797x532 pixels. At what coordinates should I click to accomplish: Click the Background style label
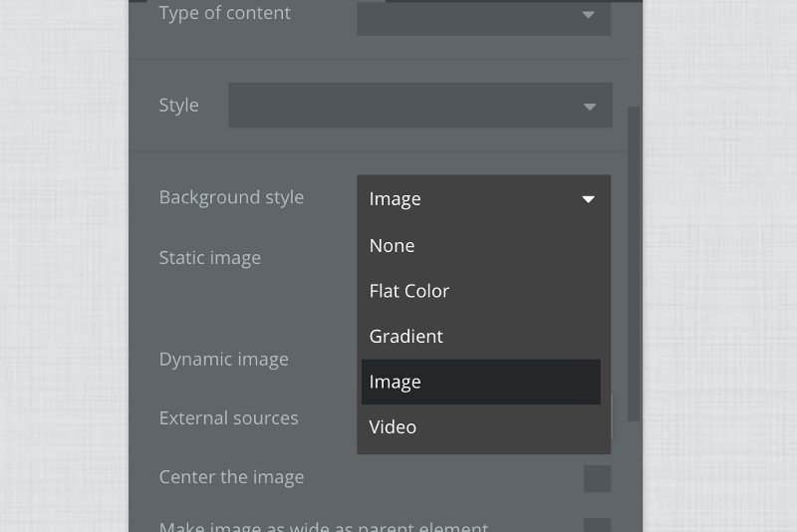231,197
